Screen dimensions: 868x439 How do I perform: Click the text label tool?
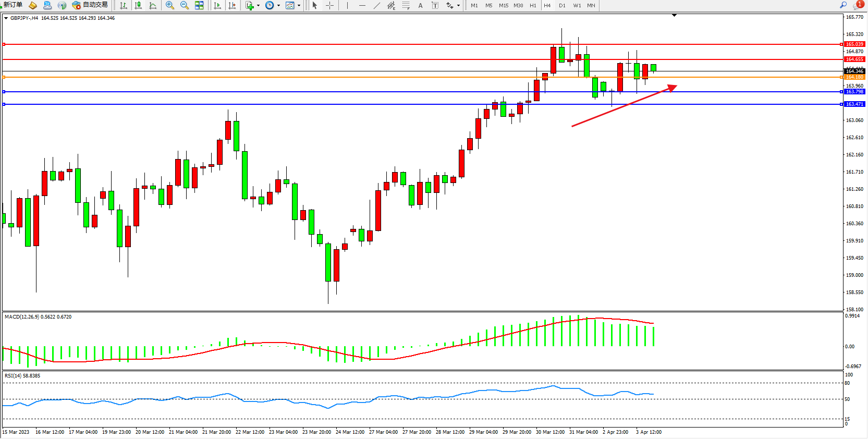[420, 5]
